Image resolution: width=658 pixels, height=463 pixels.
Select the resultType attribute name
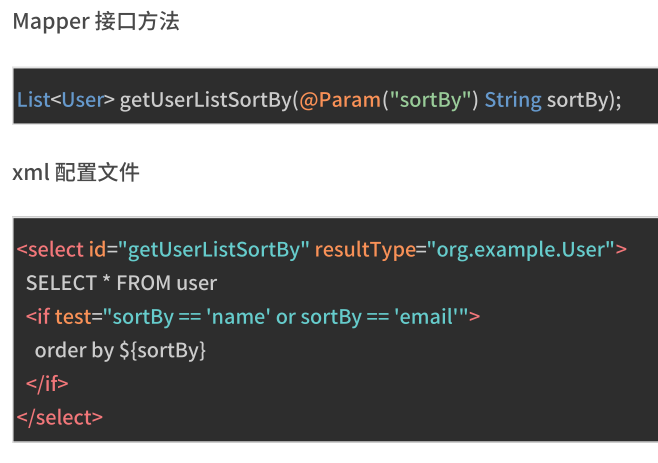pos(363,249)
